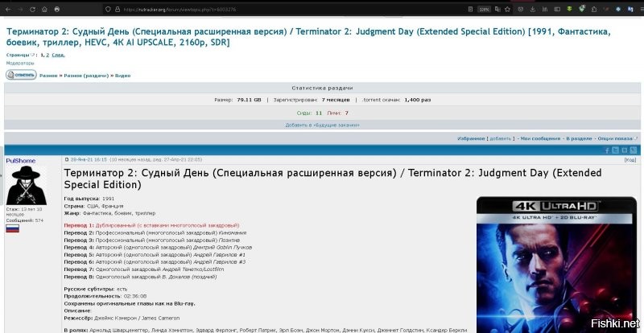Bookmark this page with the star icon
The image size is (644, 333).
(x=508, y=9)
